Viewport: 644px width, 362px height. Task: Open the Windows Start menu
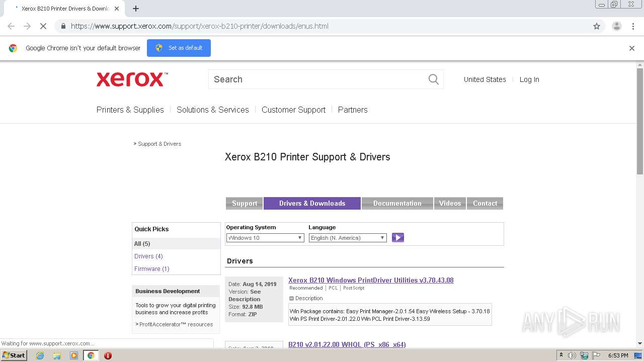[x=14, y=355]
